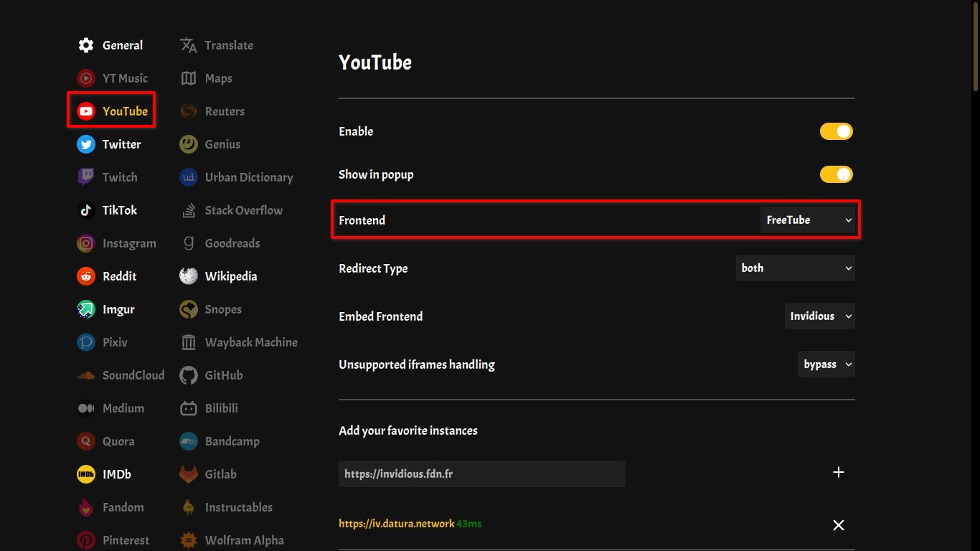Open Pinterest settings
This screenshot has width=980, height=551.
113,540
